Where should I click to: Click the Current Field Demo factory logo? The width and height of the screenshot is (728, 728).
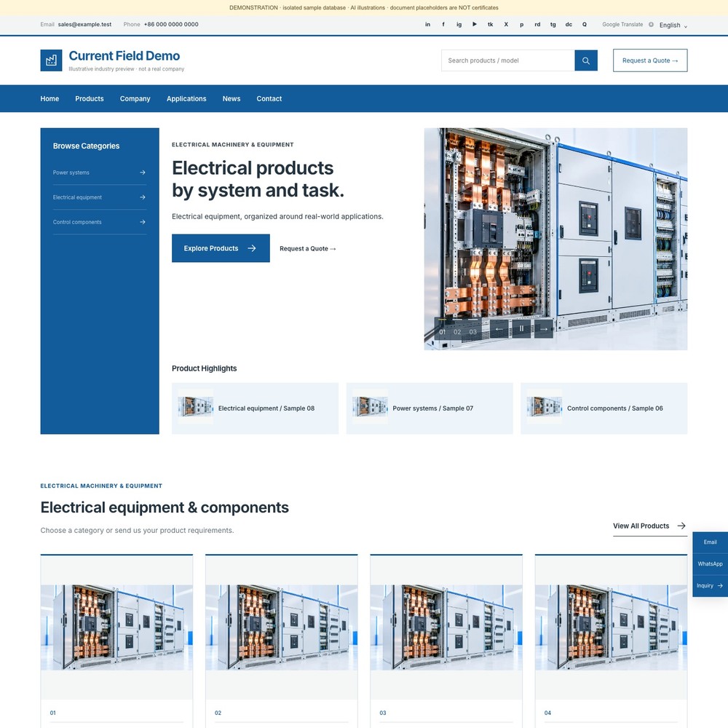(51, 60)
